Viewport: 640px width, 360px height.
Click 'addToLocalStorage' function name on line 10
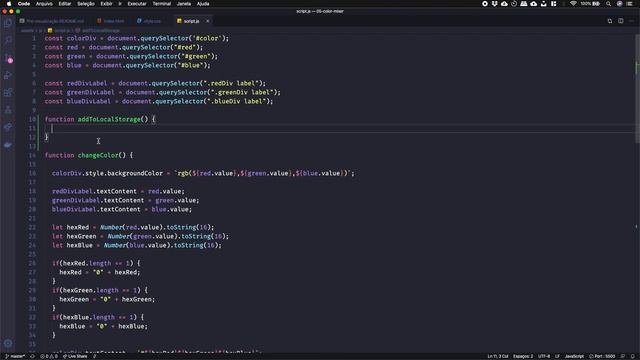109,119
